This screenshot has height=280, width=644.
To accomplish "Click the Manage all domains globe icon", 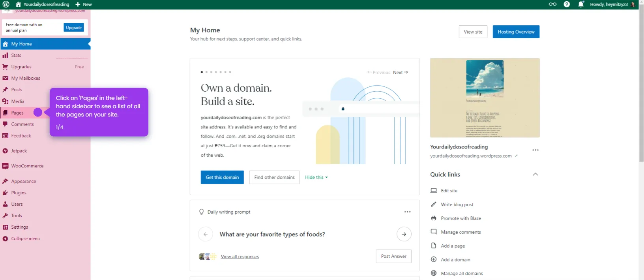I will coord(434,273).
